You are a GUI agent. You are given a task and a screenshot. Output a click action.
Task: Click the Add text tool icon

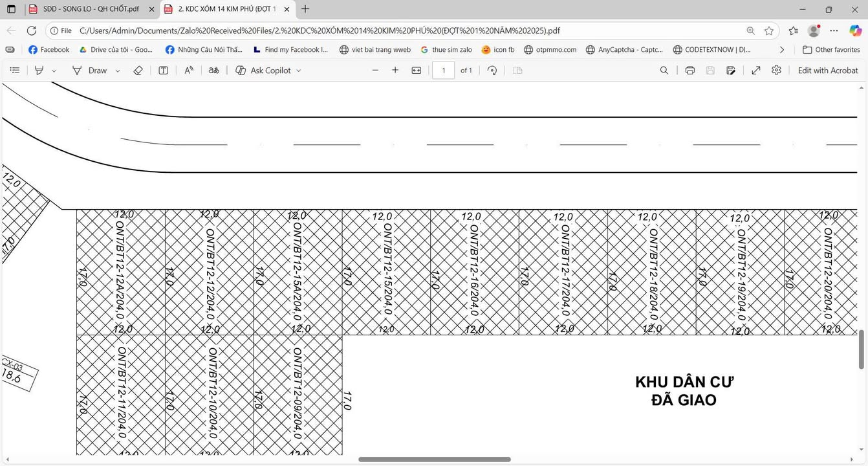tap(164, 71)
